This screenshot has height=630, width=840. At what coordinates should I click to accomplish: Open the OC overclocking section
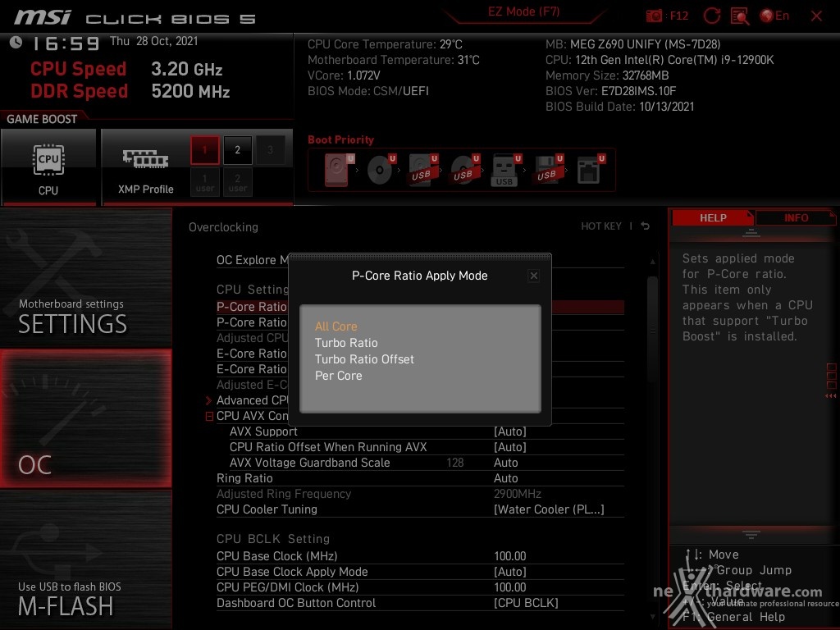click(85, 418)
